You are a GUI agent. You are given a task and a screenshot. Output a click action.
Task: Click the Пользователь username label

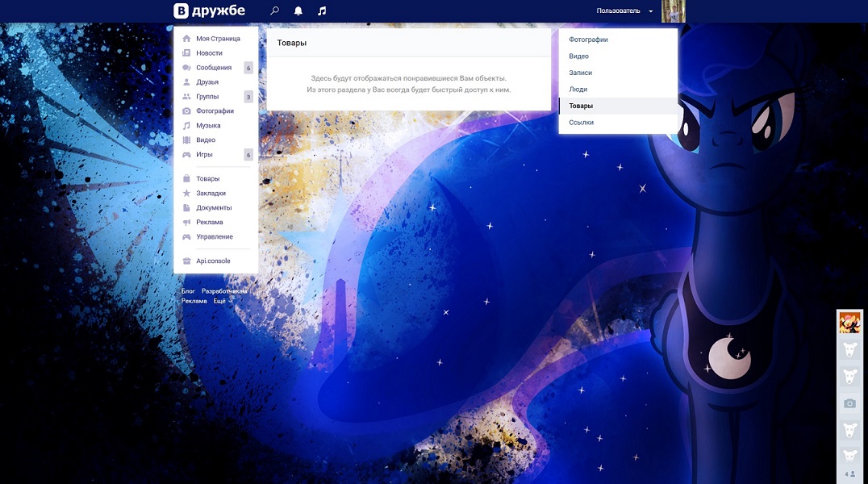pos(619,11)
